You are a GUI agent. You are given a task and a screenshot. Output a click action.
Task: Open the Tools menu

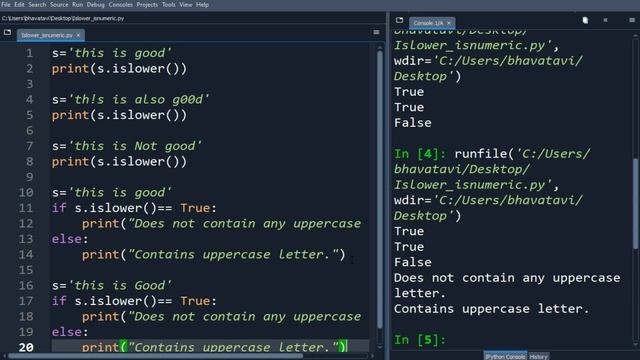[169, 4]
